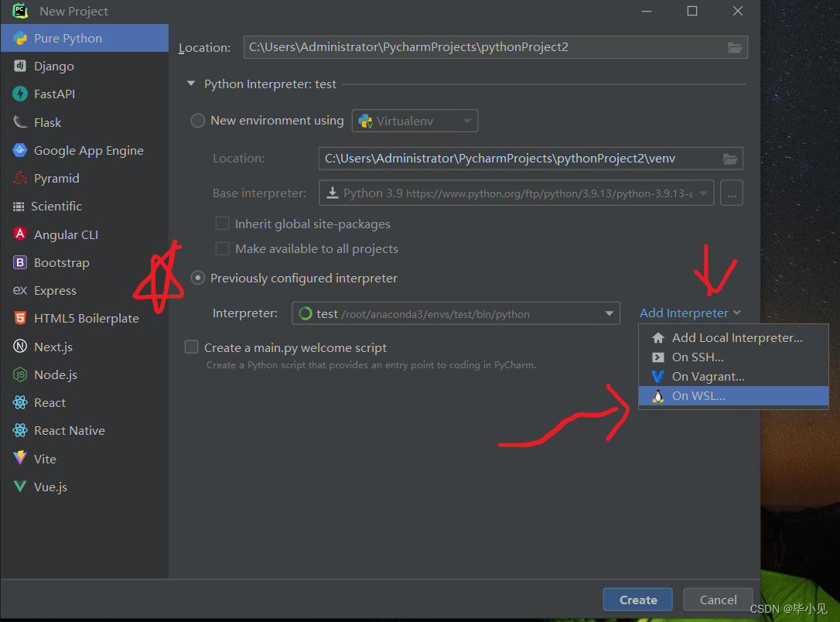Enable Make available to all projects
Screen dimensions: 840x622
point(222,248)
